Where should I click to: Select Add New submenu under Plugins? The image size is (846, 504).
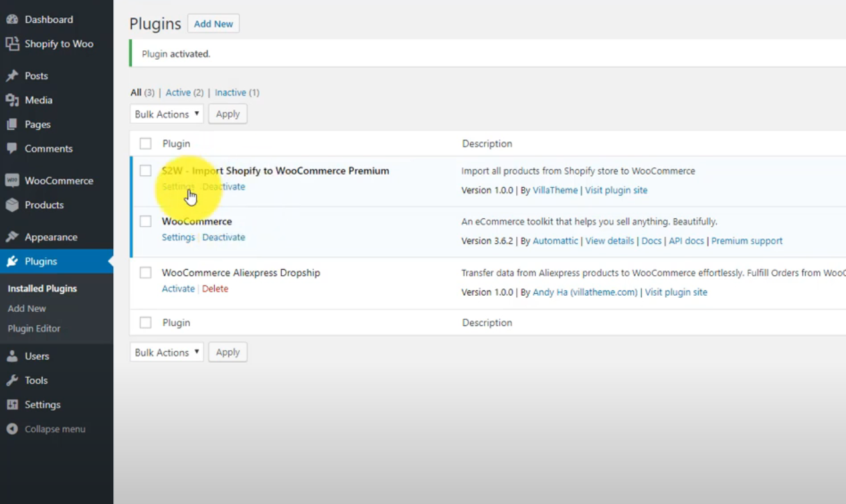coord(27,309)
